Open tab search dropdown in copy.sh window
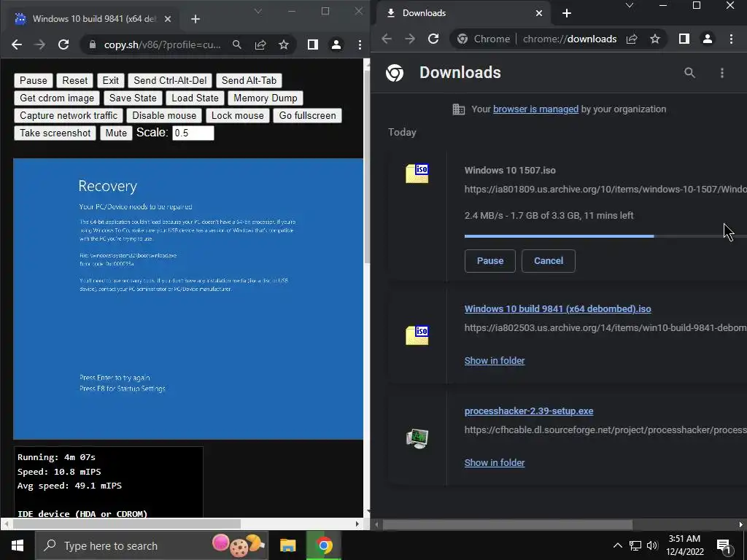Screen dimensions: 747x560 258,11
